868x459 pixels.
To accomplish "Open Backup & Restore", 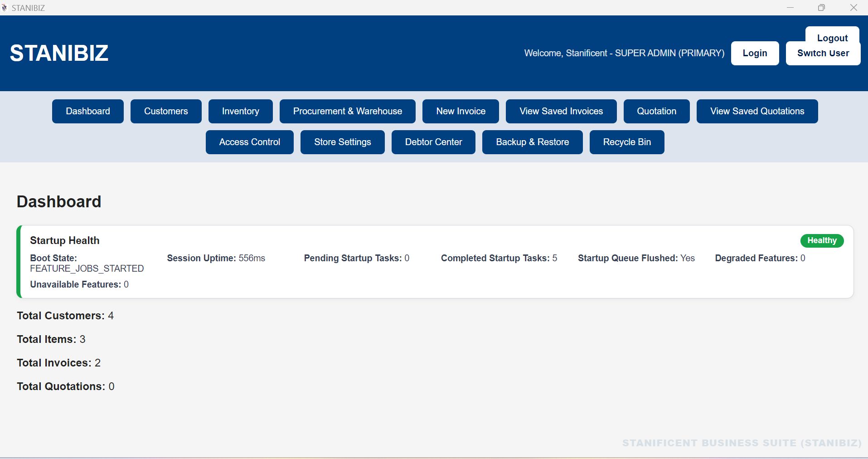I will (x=532, y=142).
